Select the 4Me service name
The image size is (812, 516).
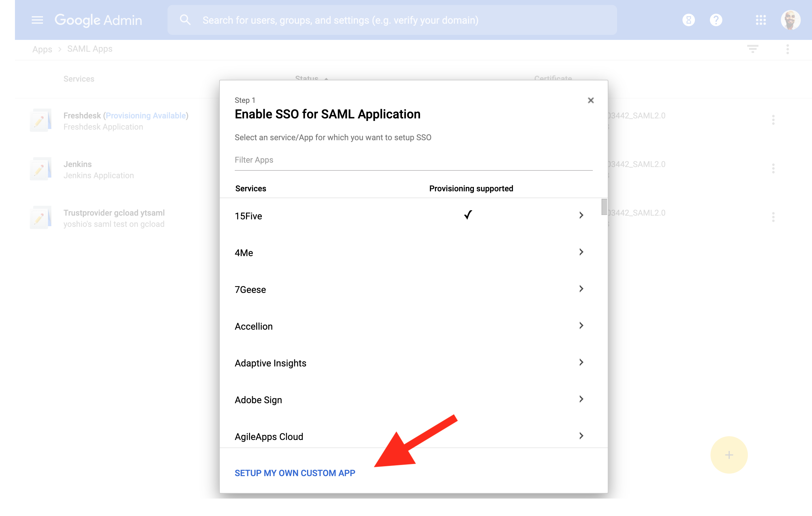244,253
